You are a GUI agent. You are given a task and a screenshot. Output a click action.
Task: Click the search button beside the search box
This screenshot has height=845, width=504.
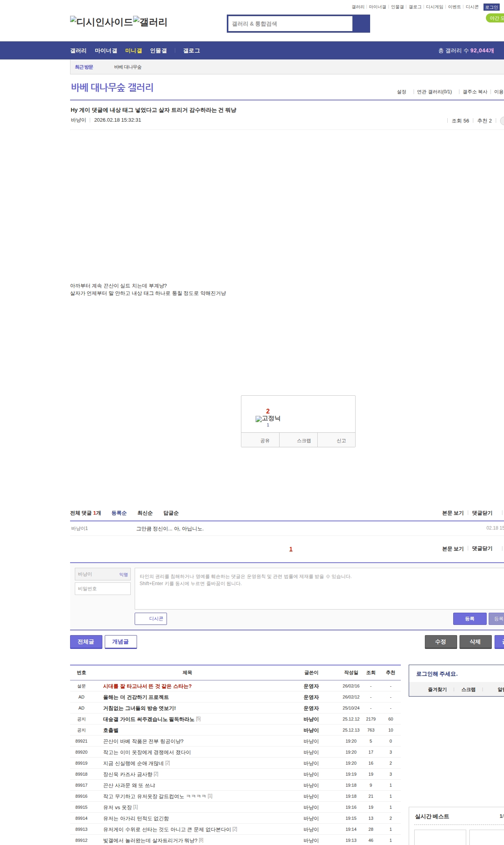[x=361, y=24]
